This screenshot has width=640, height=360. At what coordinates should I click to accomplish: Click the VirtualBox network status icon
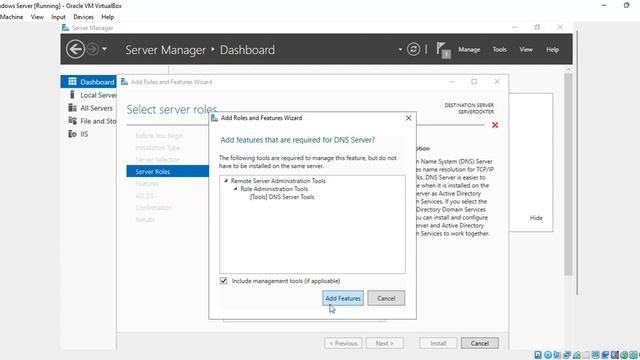click(x=567, y=355)
